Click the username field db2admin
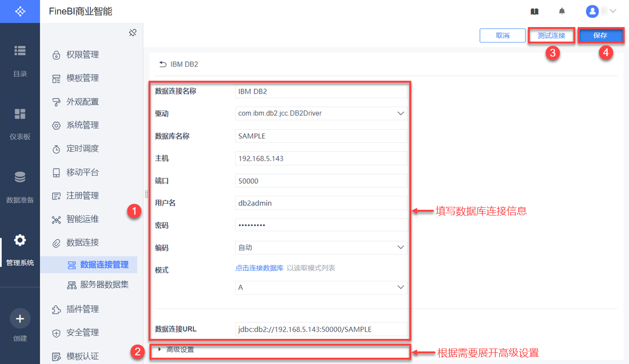Image resolution: width=629 pixels, height=364 pixels. 321,203
